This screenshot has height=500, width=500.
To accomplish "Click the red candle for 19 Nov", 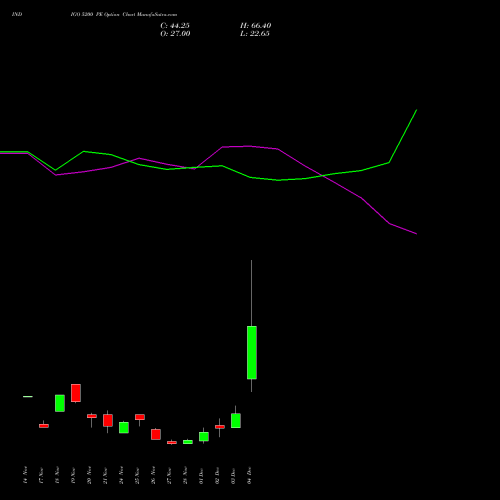I will coord(76,393).
